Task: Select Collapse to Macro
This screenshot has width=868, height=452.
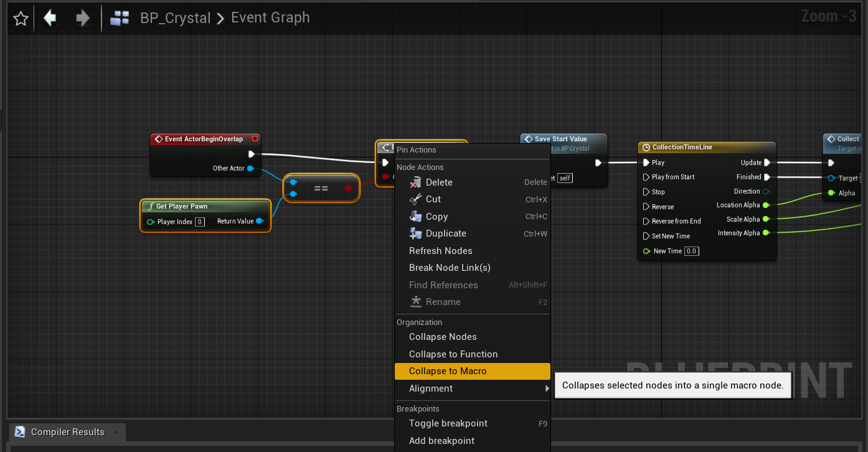Action: [473, 371]
